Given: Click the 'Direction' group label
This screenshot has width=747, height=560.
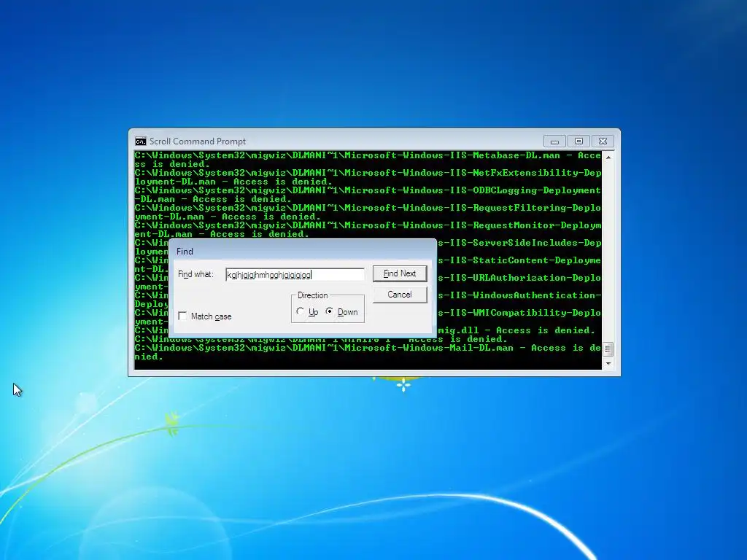Looking at the screenshot, I should point(312,295).
